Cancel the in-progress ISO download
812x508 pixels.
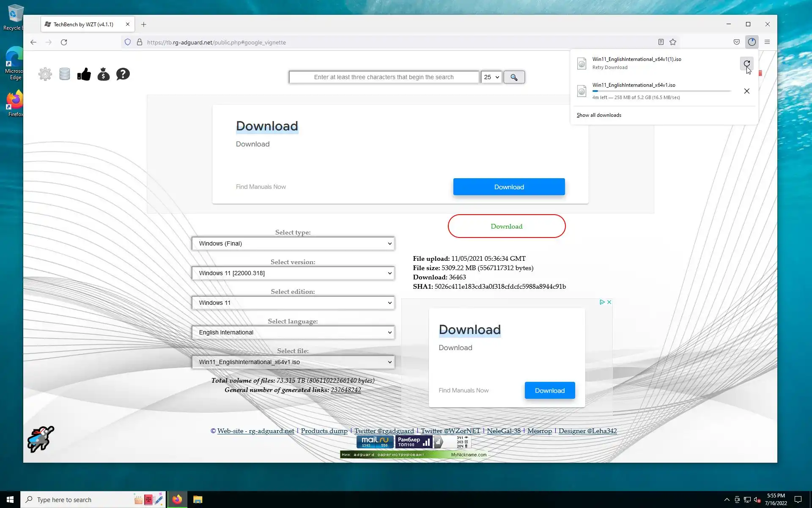pos(746,91)
